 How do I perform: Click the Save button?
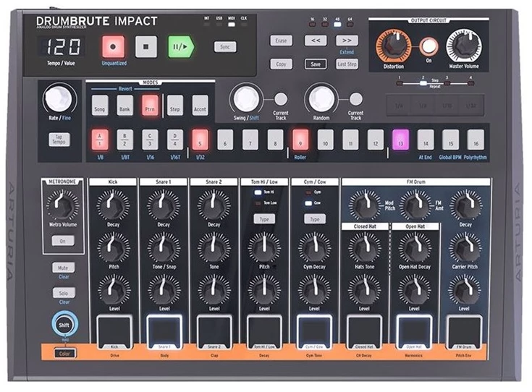point(316,64)
